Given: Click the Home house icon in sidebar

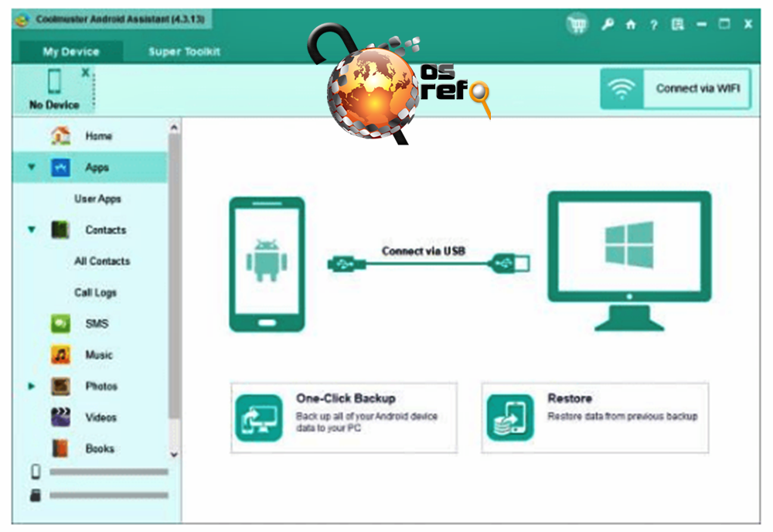Looking at the screenshot, I should [x=60, y=135].
